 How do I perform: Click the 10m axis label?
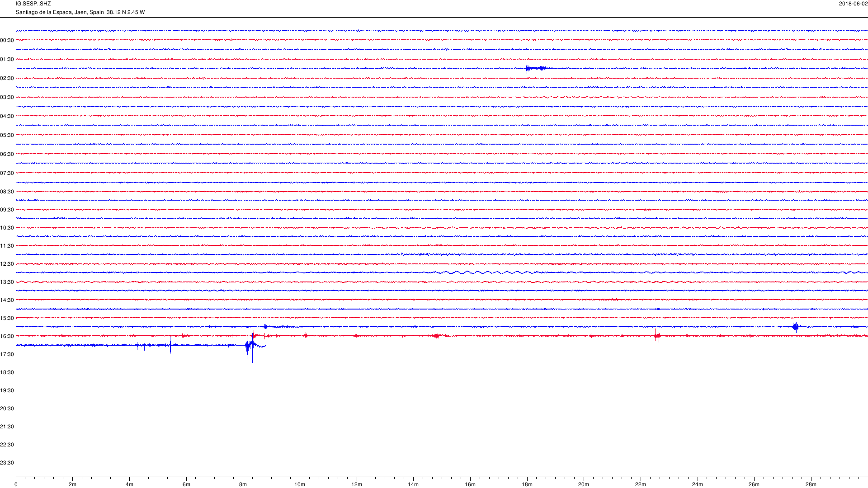pyautogui.click(x=300, y=484)
